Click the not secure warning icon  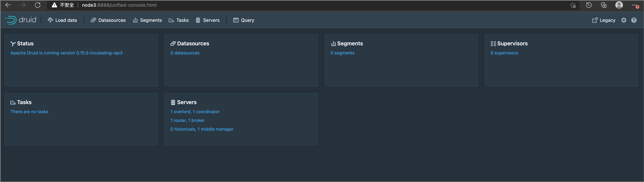54,5
